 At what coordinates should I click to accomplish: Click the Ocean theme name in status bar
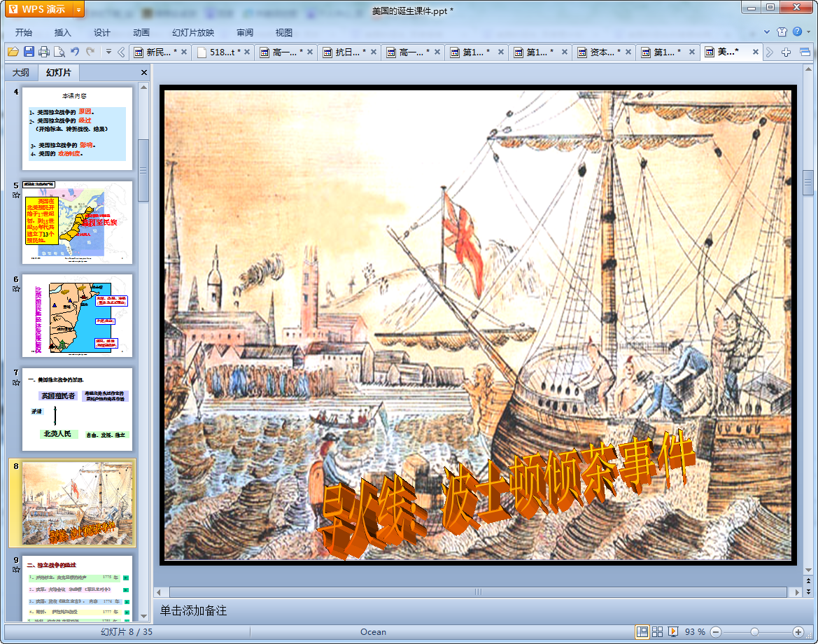pyautogui.click(x=373, y=632)
